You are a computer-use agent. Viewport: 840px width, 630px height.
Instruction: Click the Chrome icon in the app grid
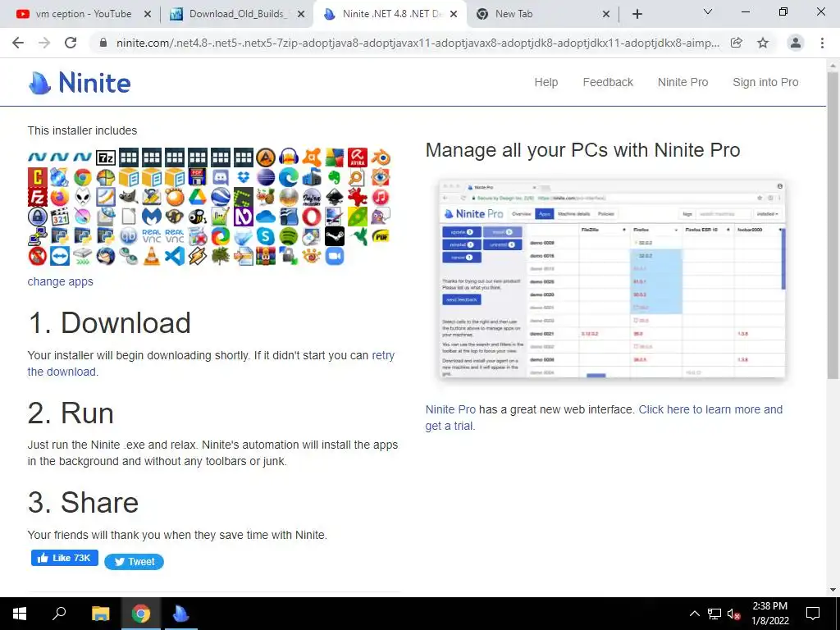(83, 177)
